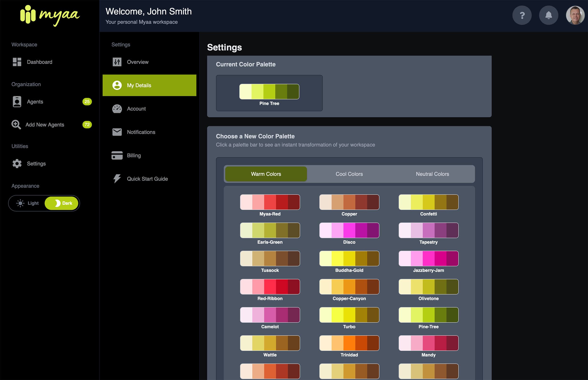Viewport: 588px width, 380px height.
Task: Click the Overview sliders icon
Action: point(117,62)
